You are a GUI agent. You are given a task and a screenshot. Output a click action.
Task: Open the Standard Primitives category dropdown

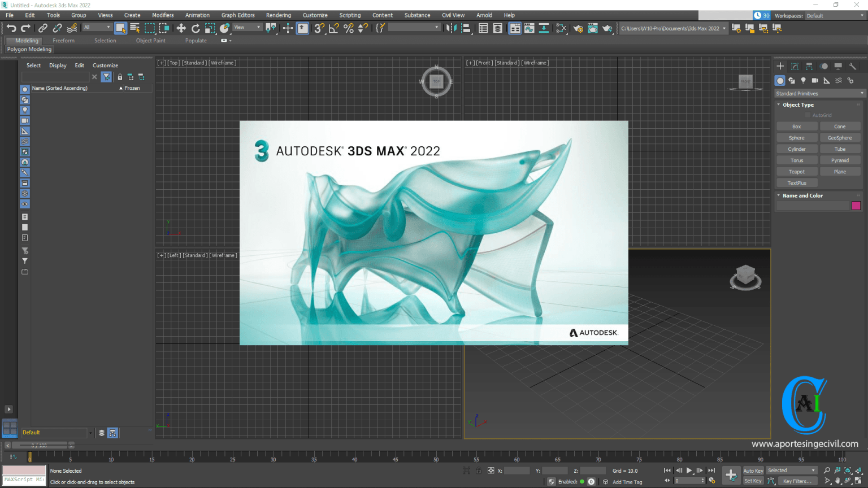820,94
